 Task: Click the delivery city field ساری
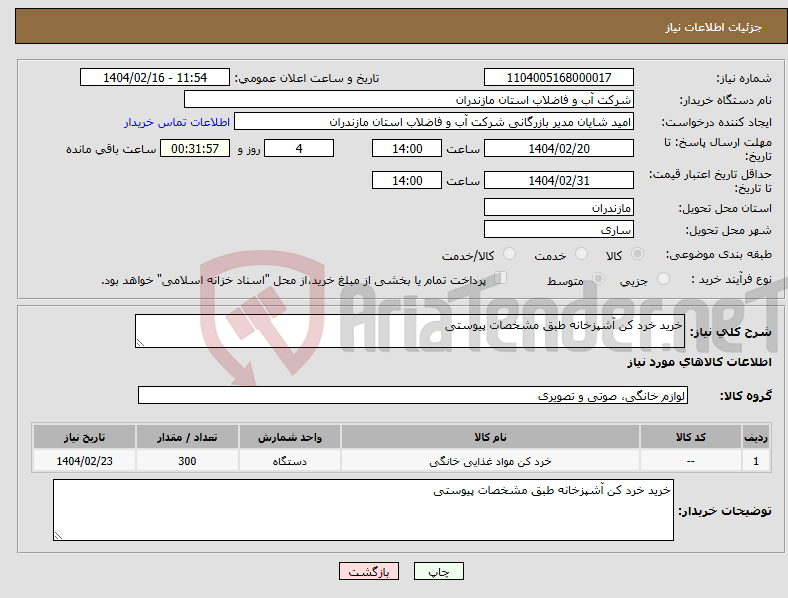coord(559,229)
